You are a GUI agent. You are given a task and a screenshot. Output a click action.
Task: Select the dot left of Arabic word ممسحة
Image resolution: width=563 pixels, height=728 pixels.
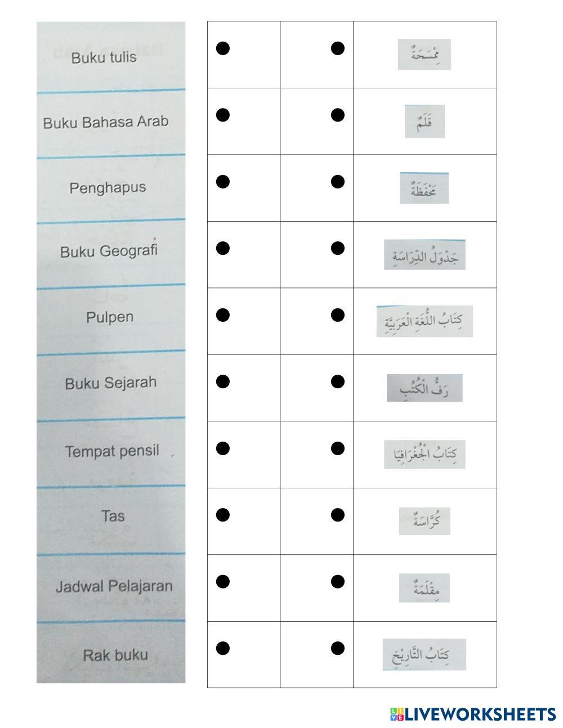338,48
